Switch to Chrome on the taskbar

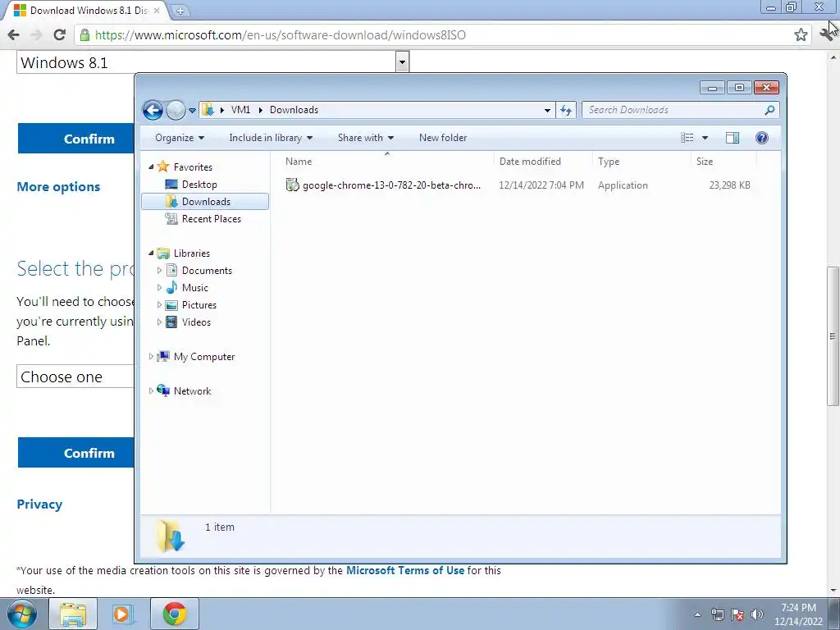(175, 614)
